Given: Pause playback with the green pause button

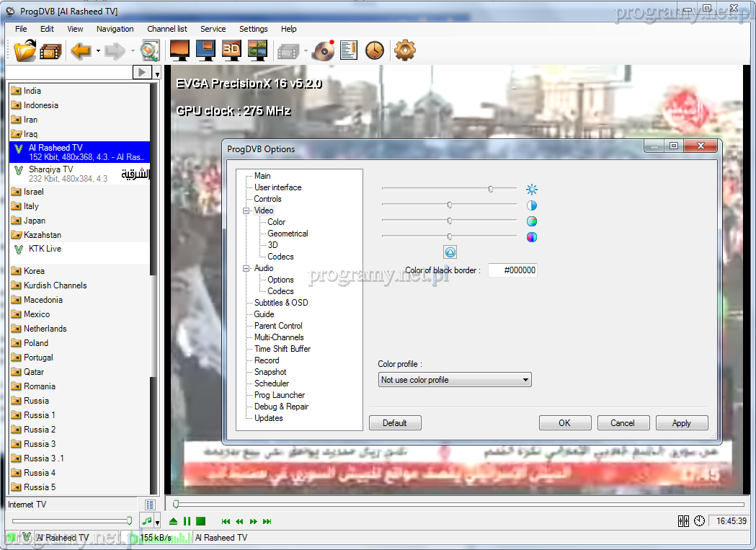Looking at the screenshot, I should [187, 521].
